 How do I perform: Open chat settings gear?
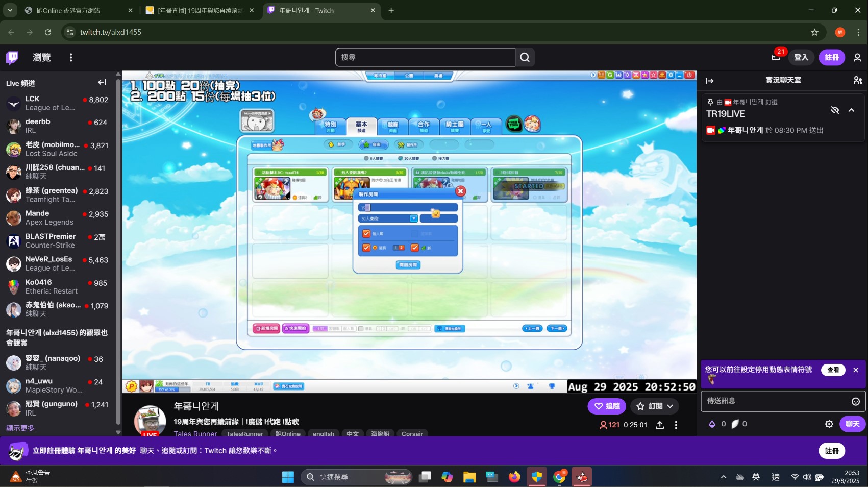click(829, 424)
